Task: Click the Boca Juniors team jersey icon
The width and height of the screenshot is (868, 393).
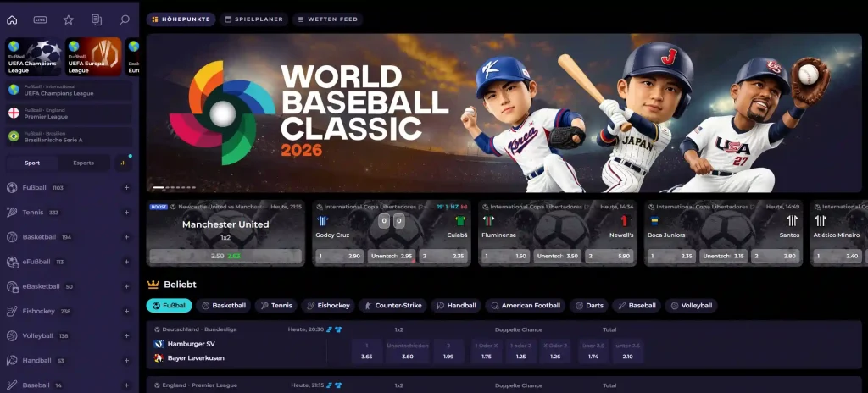Action: coord(654,221)
